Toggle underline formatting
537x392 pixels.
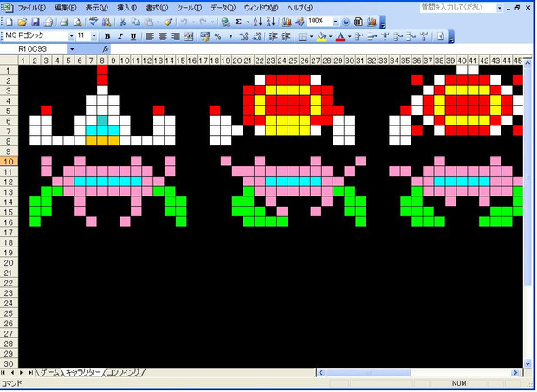coord(133,36)
